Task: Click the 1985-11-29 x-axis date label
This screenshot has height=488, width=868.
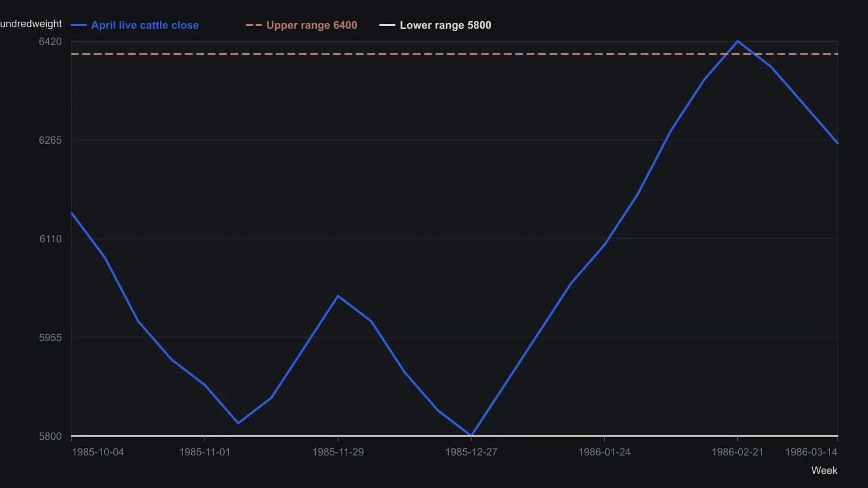Action: (338, 452)
